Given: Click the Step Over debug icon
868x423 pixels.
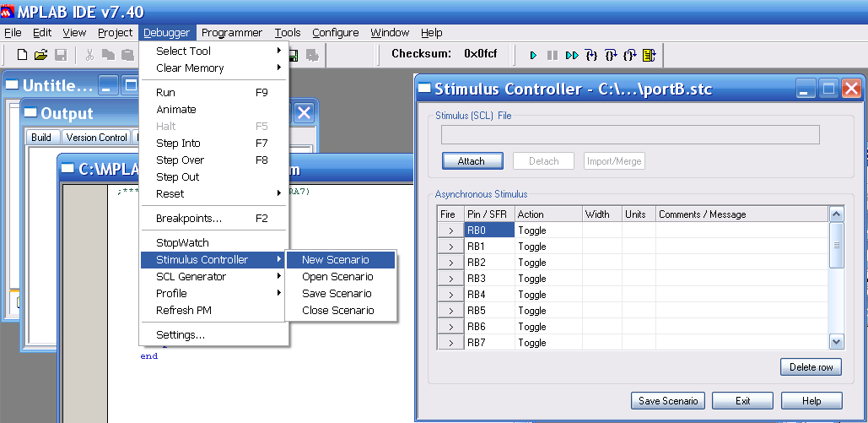Looking at the screenshot, I should pos(611,55).
